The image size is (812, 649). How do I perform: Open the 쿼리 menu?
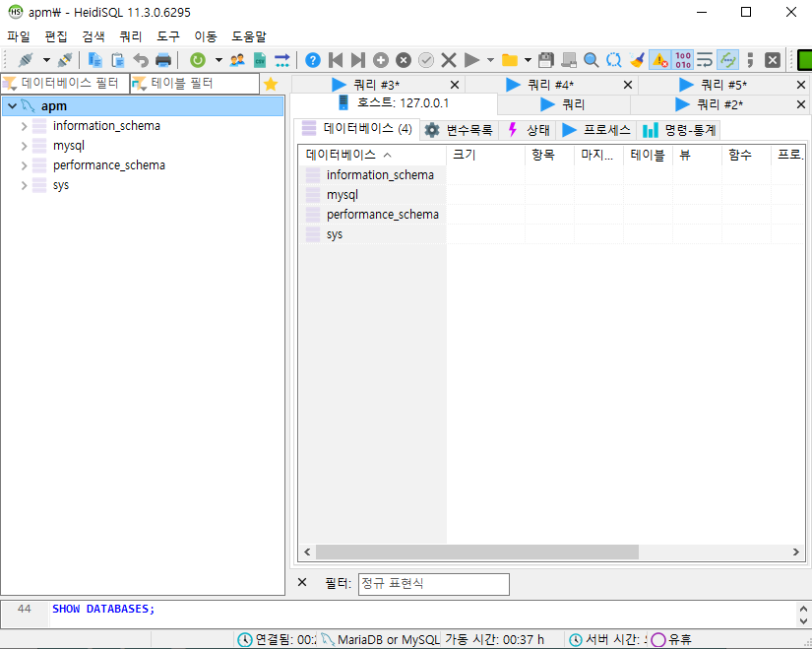(131, 36)
